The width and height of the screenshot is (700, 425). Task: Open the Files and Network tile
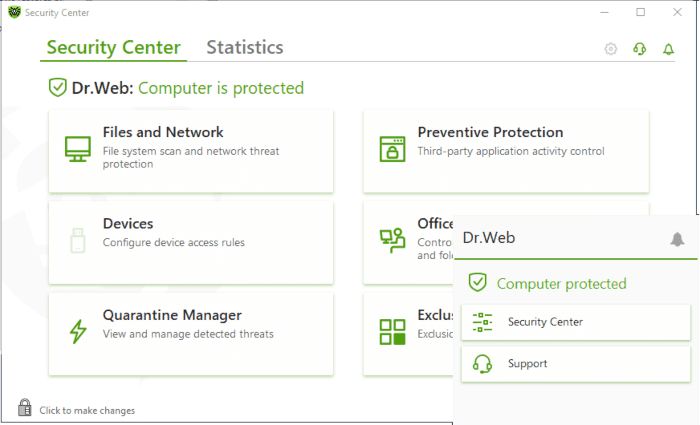coord(190,151)
